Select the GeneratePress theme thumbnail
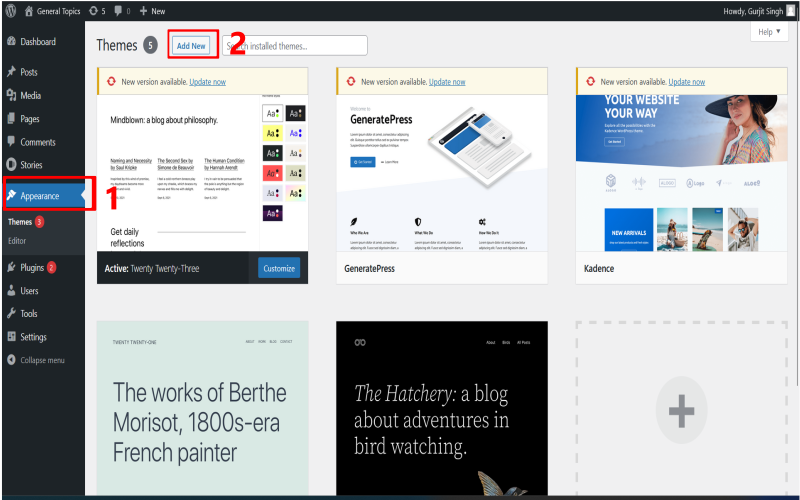This screenshot has height=500, width=800. tap(442, 160)
